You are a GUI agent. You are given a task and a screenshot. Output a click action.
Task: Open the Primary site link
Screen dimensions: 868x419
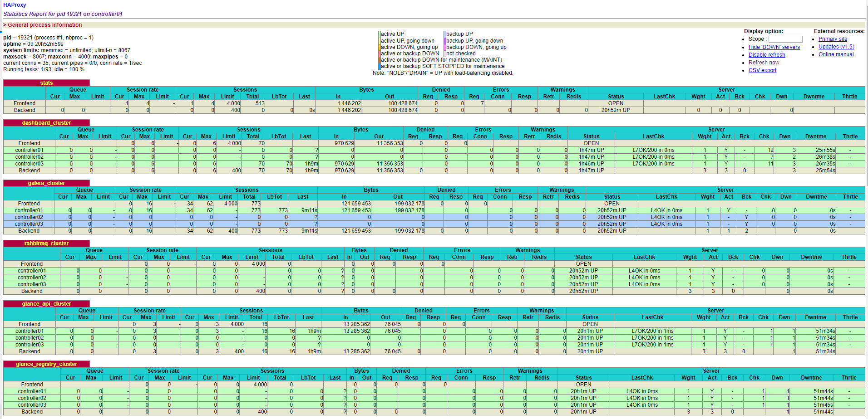(x=833, y=39)
